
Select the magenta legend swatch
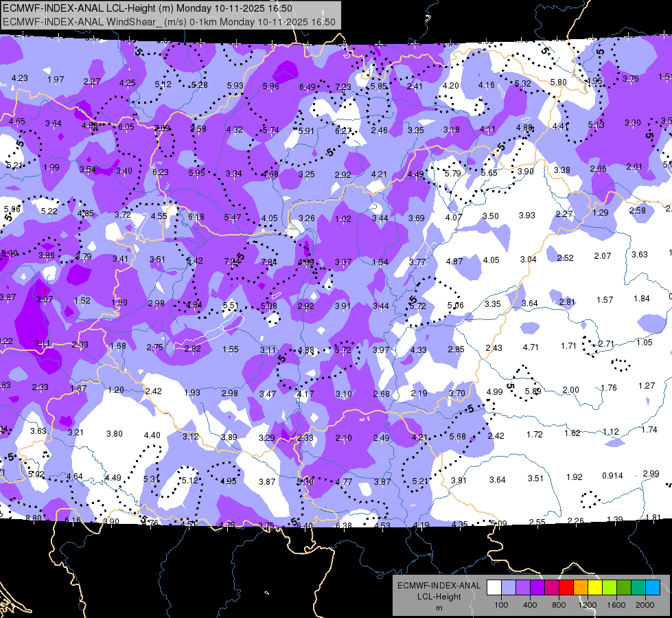click(552, 588)
